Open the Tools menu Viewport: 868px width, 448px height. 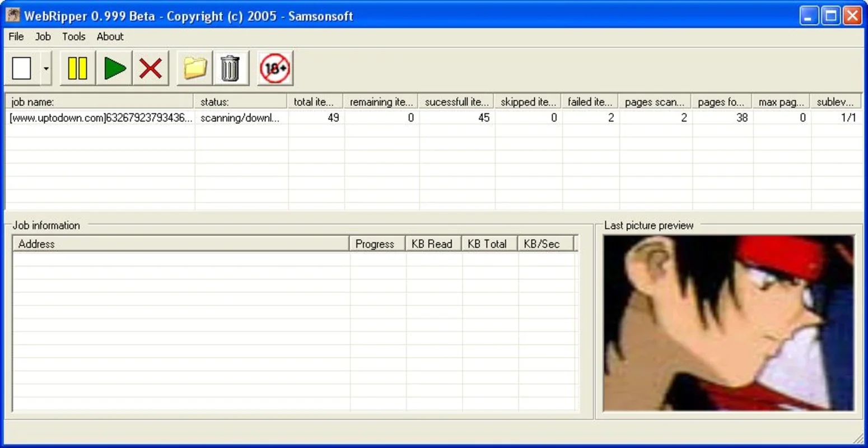(x=74, y=36)
